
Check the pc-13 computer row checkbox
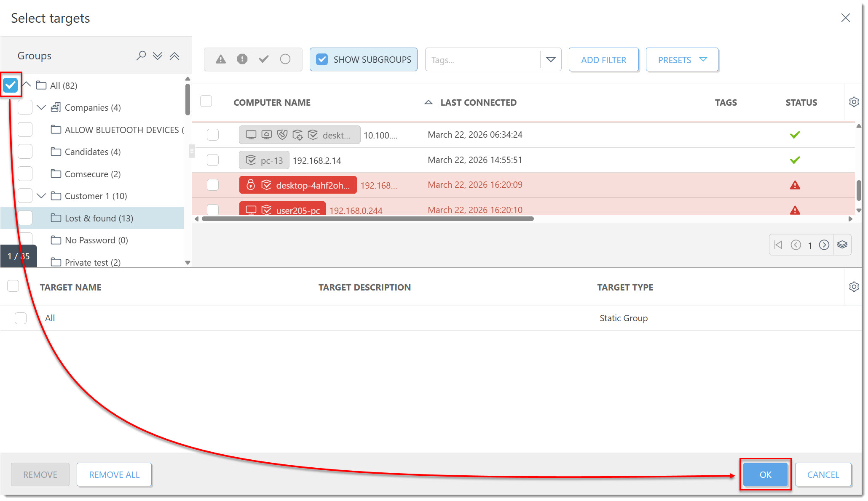pos(213,160)
